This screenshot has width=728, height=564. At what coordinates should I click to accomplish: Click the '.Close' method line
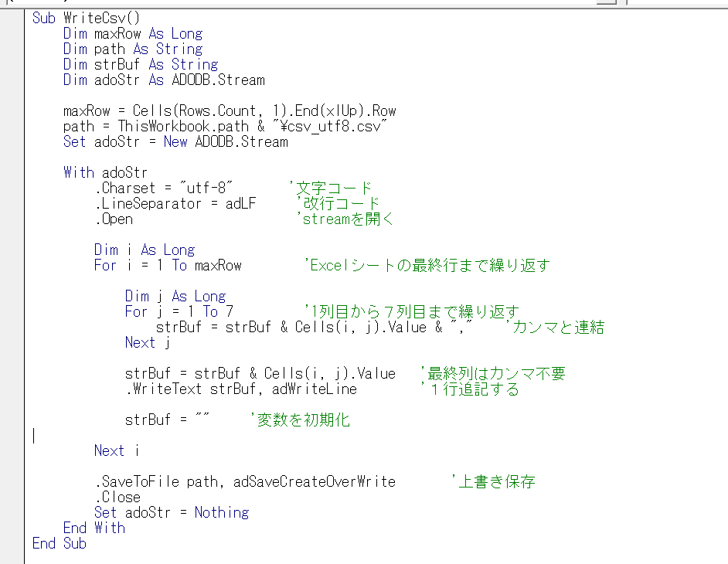tap(117, 497)
